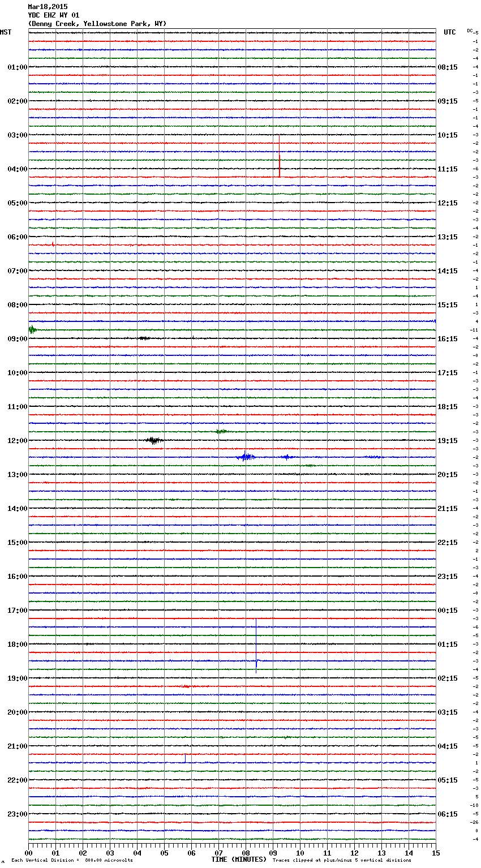Click the 00:15 UTC time label
The image size is (481, 868).
(448, 611)
